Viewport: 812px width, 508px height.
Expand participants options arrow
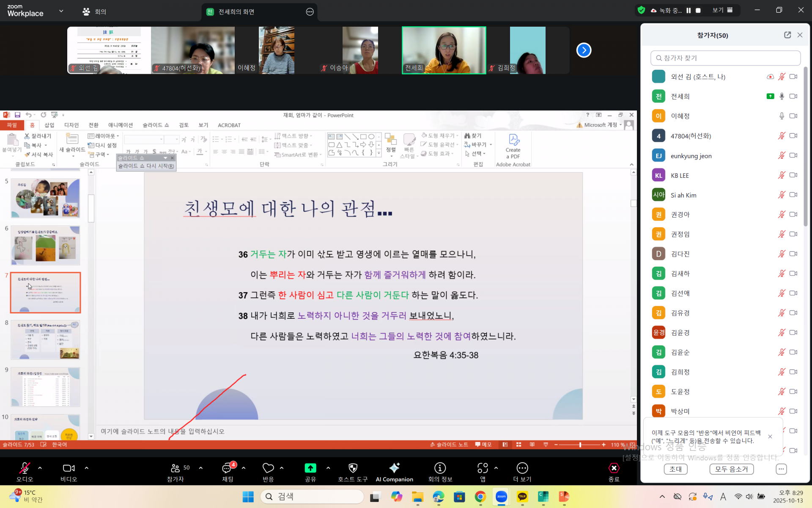[201, 468]
